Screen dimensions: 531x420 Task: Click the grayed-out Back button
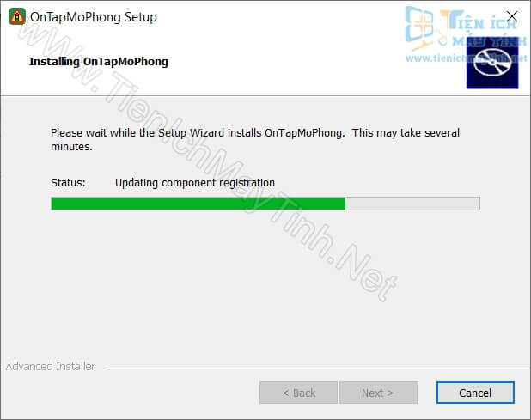click(x=298, y=393)
